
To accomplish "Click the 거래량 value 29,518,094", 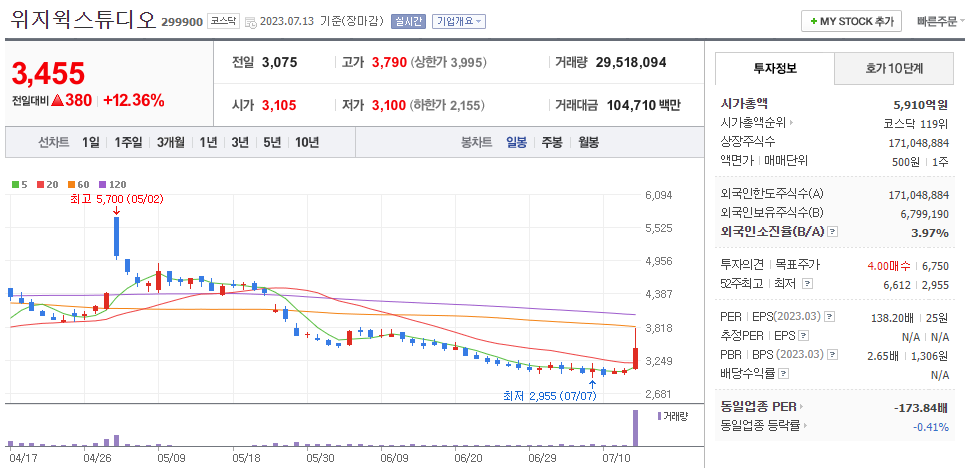I will click(631, 63).
